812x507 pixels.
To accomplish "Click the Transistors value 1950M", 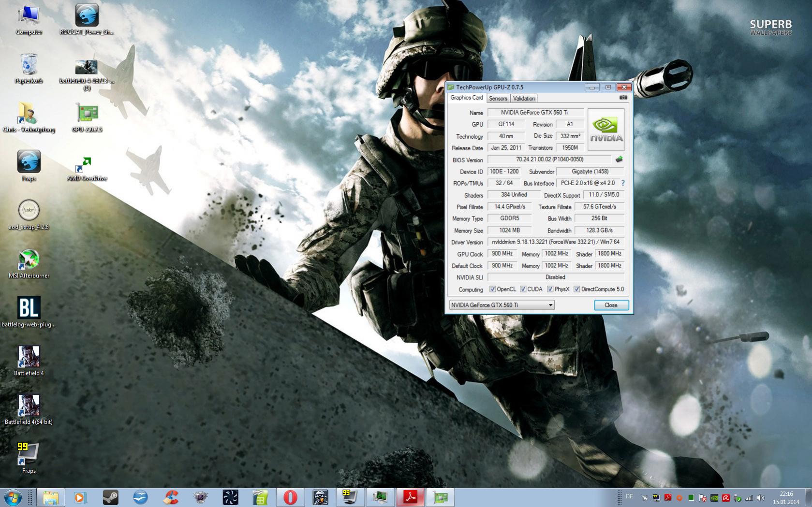I will click(x=570, y=148).
